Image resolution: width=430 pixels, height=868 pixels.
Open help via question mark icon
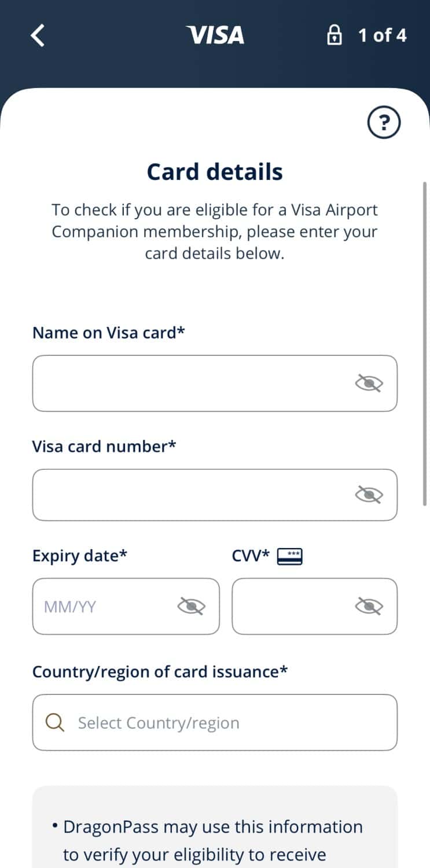tap(384, 123)
